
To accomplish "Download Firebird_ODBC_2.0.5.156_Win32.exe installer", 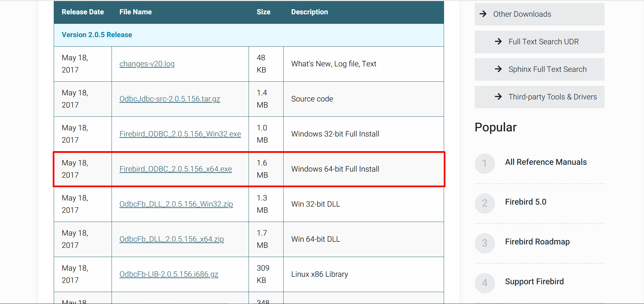I will point(180,134).
